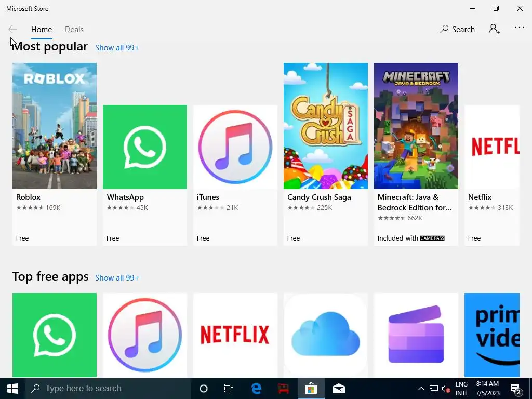Open Mail app from taskbar
This screenshot has width=532, height=399.
338,389
